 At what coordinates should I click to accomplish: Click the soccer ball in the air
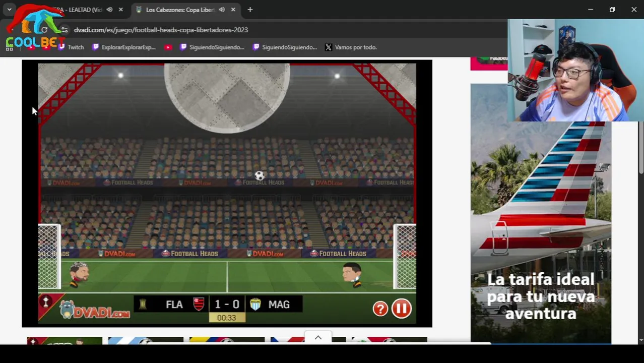pos(259,175)
